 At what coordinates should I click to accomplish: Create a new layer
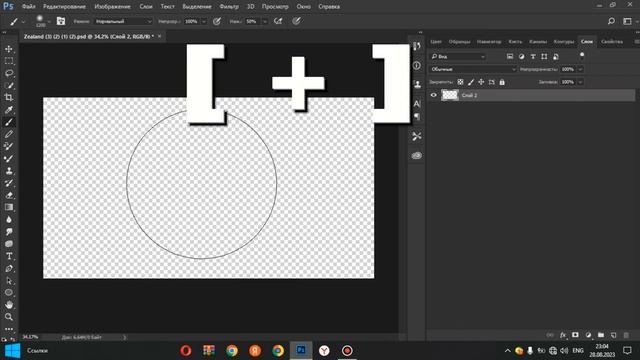pyautogui.click(x=613, y=335)
